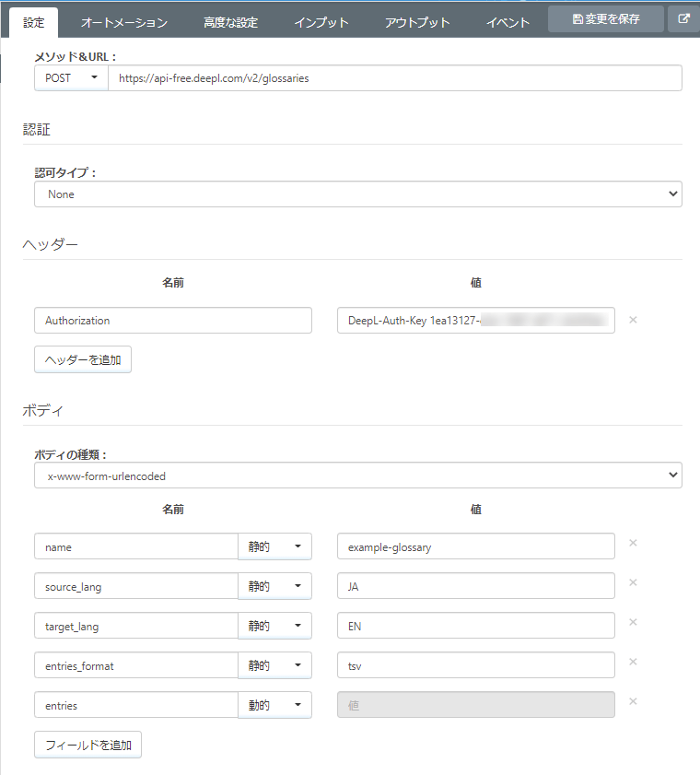Change the 静的 type for name field
Viewport: 700px width, 775px height.
[274, 546]
